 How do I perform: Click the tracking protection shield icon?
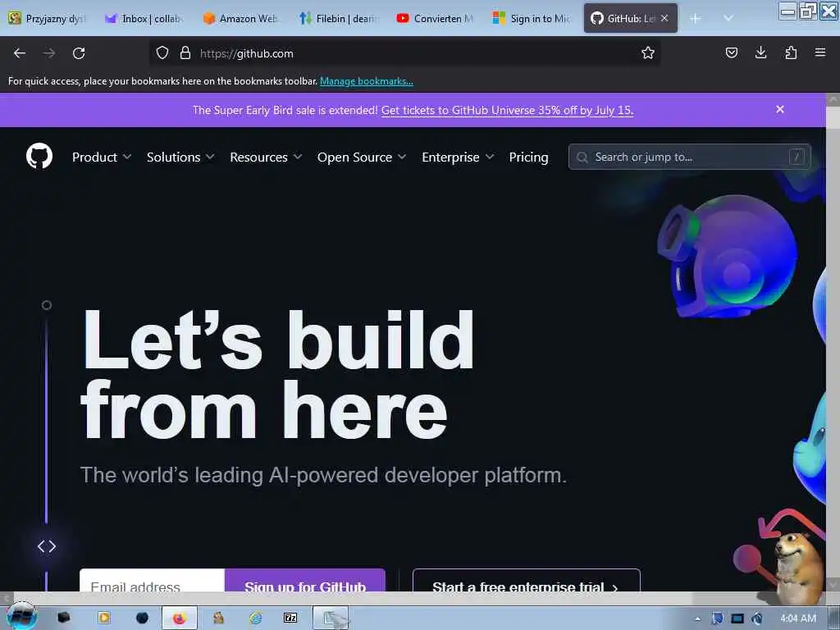162,53
